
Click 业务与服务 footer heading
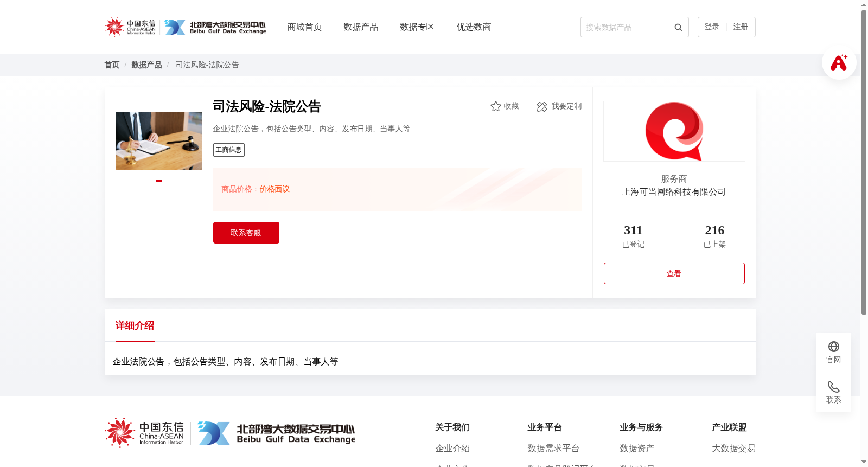point(641,427)
